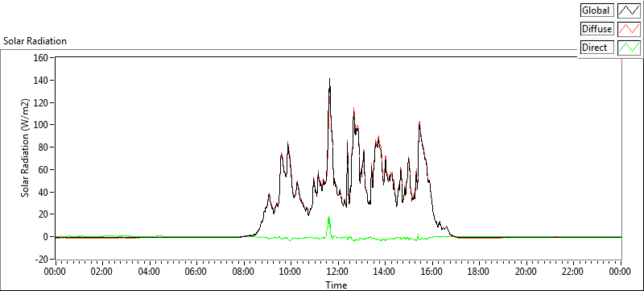Click the Diffuse plot legend label
This screenshot has height=291, width=644.
597,29
